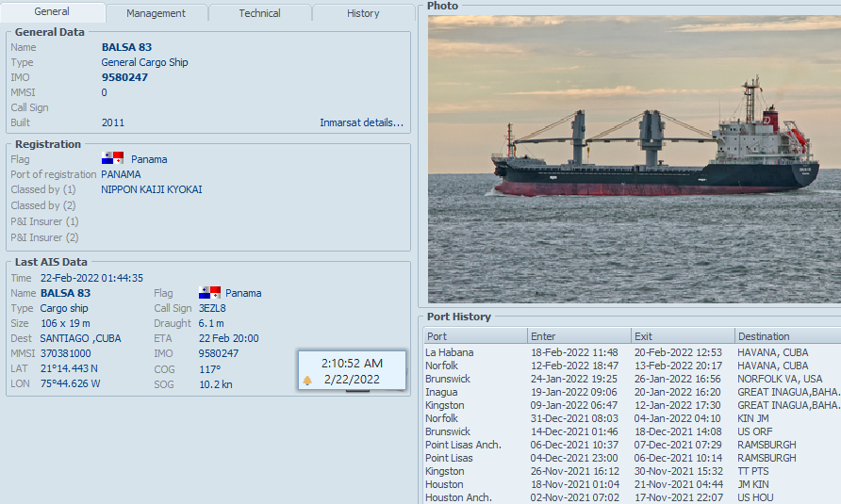Sort port history by Port column
This screenshot has width=841, height=504.
[x=475, y=336]
